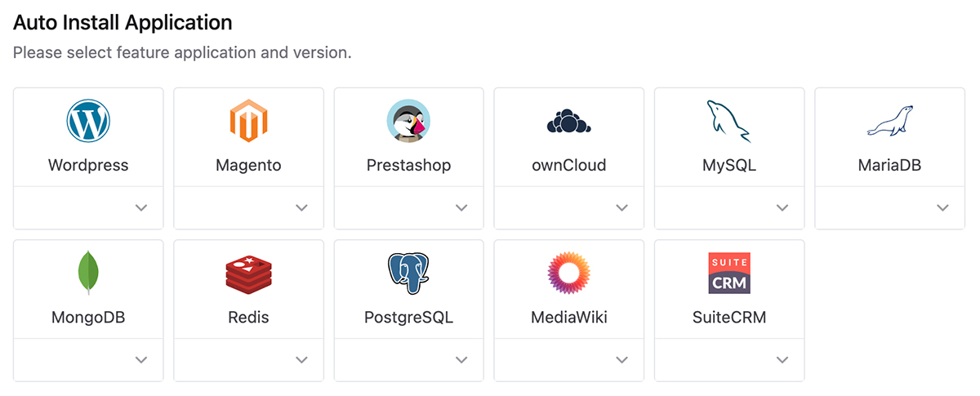Choose the Prestashop penguin icon
The image size is (980, 396).
(408, 122)
